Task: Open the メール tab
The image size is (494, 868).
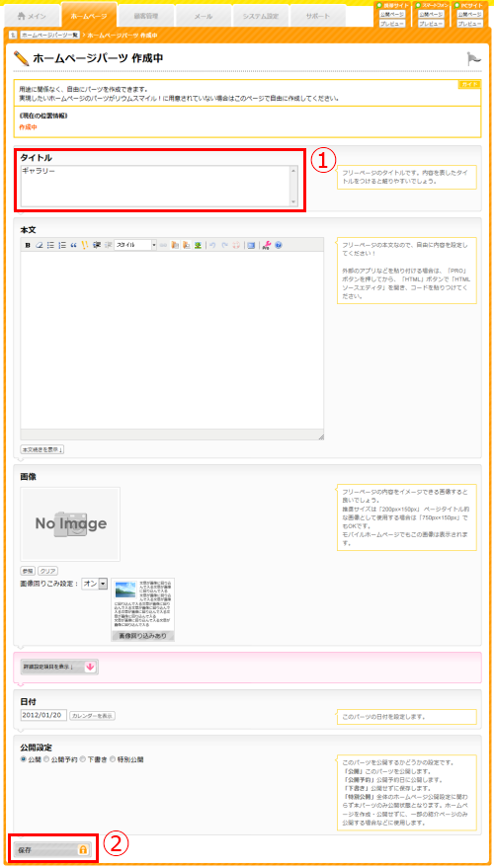Action: click(x=204, y=16)
